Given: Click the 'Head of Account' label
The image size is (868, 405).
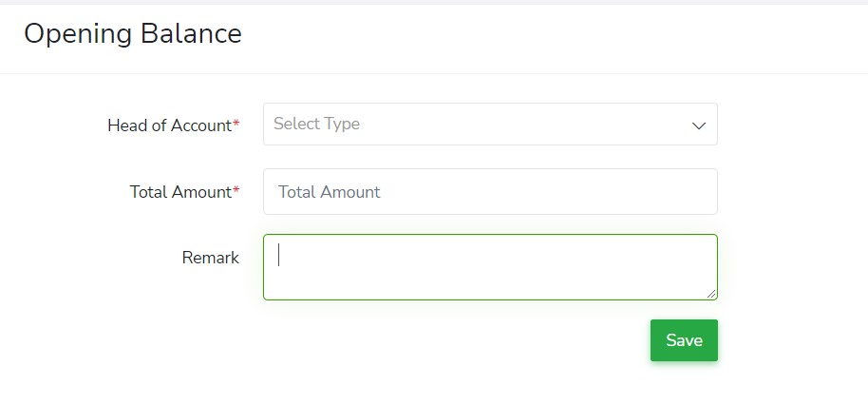Looking at the screenshot, I should (169, 125).
